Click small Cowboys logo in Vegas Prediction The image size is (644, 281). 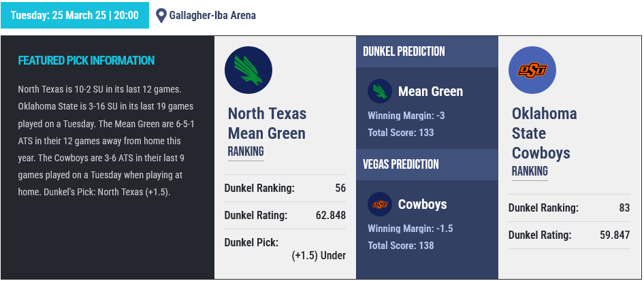pos(379,204)
